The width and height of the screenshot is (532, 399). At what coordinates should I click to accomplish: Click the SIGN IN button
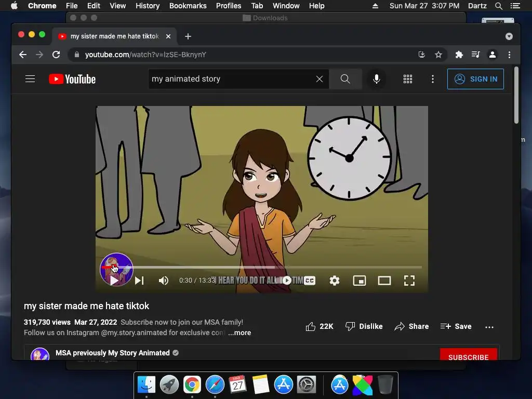click(475, 79)
